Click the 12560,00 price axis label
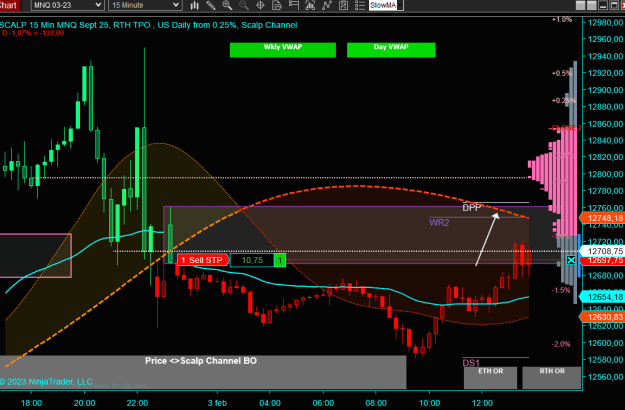625x410 pixels. click(x=605, y=376)
